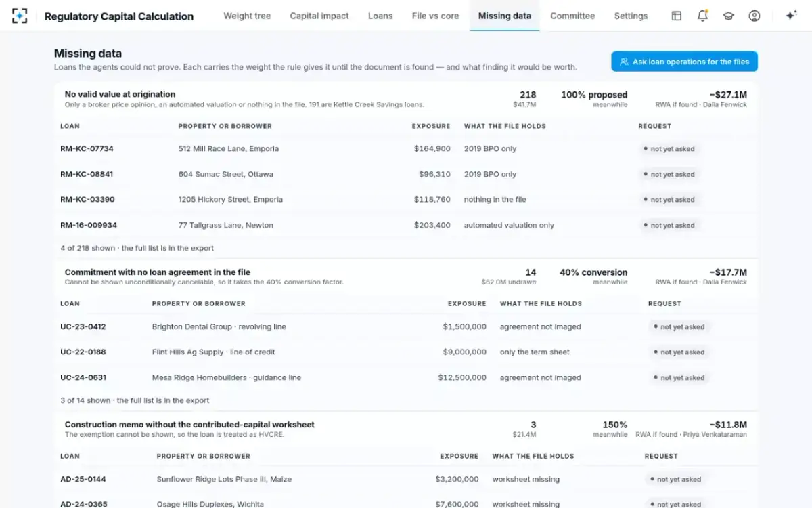Click the $96,310 exposure value

pos(435,175)
